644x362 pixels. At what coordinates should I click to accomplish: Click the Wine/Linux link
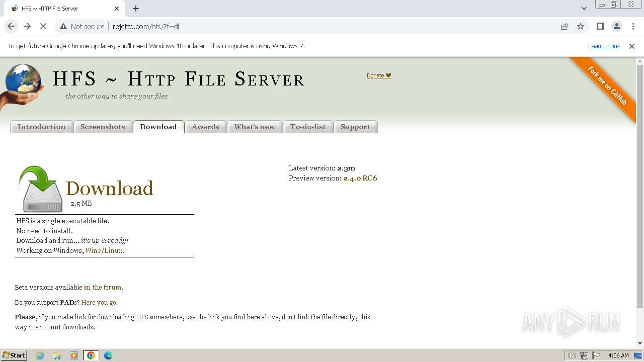[104, 250]
